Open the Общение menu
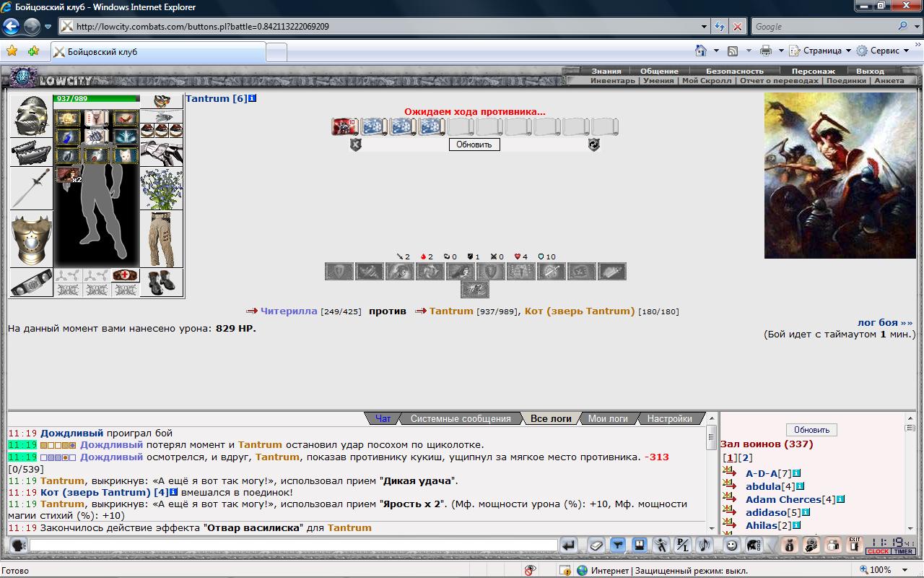 coord(659,71)
